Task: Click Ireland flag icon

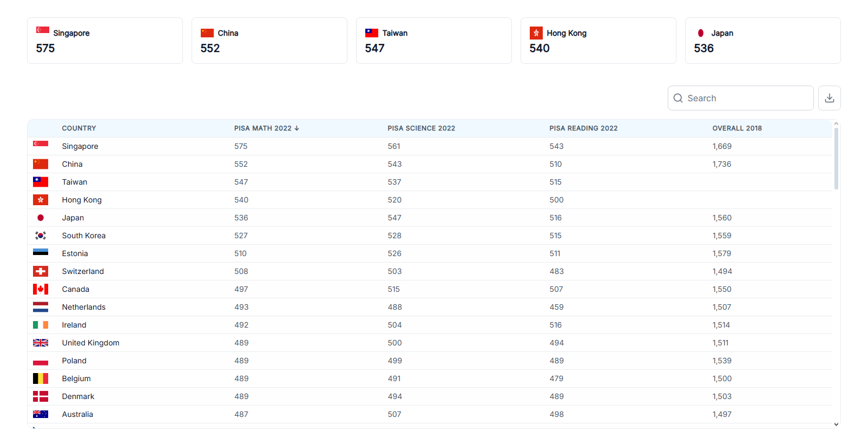Action: 41,325
